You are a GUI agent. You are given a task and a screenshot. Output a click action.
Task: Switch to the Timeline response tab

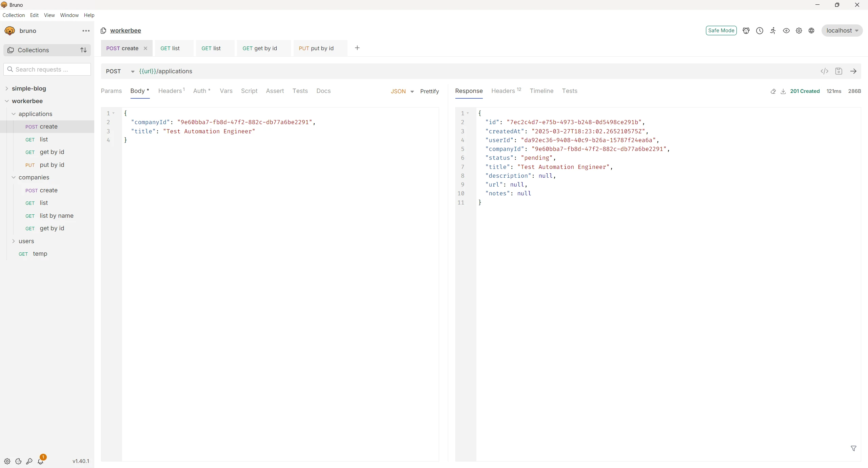pyautogui.click(x=541, y=91)
